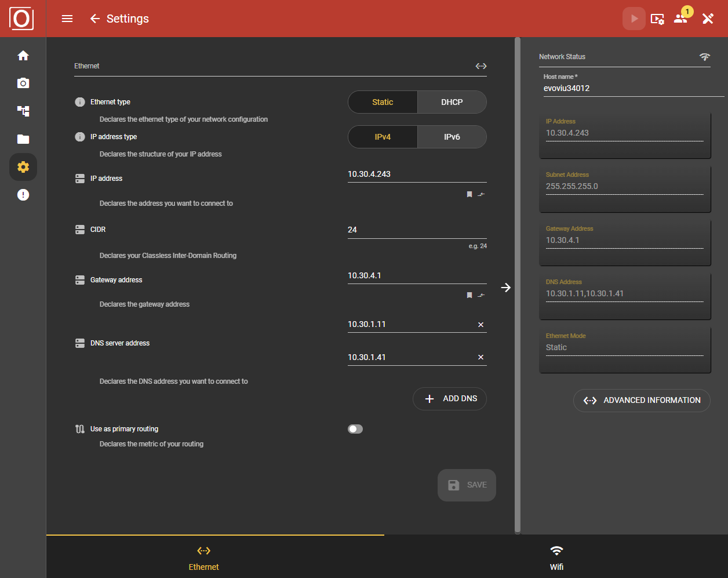Open ADVANCED INFORMATION panel
The image size is (728, 578).
[x=642, y=401]
